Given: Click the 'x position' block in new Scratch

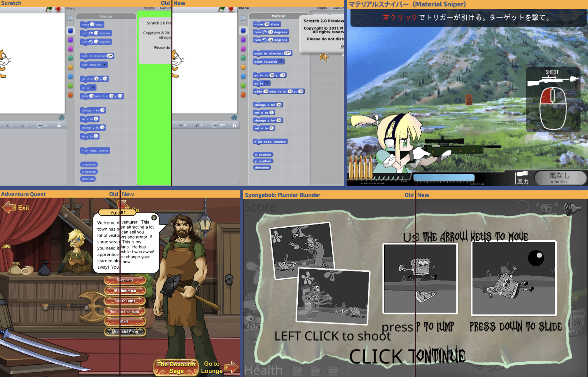Looking at the screenshot, I should 263,155.
